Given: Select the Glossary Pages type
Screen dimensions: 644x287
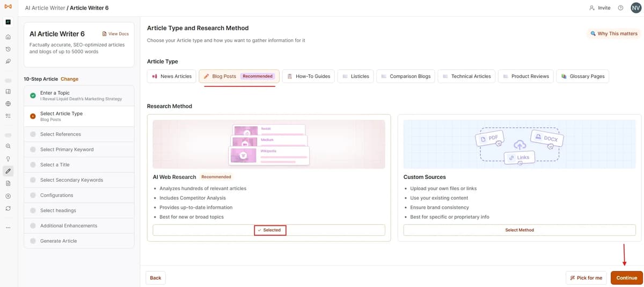Looking at the screenshot, I should 582,76.
